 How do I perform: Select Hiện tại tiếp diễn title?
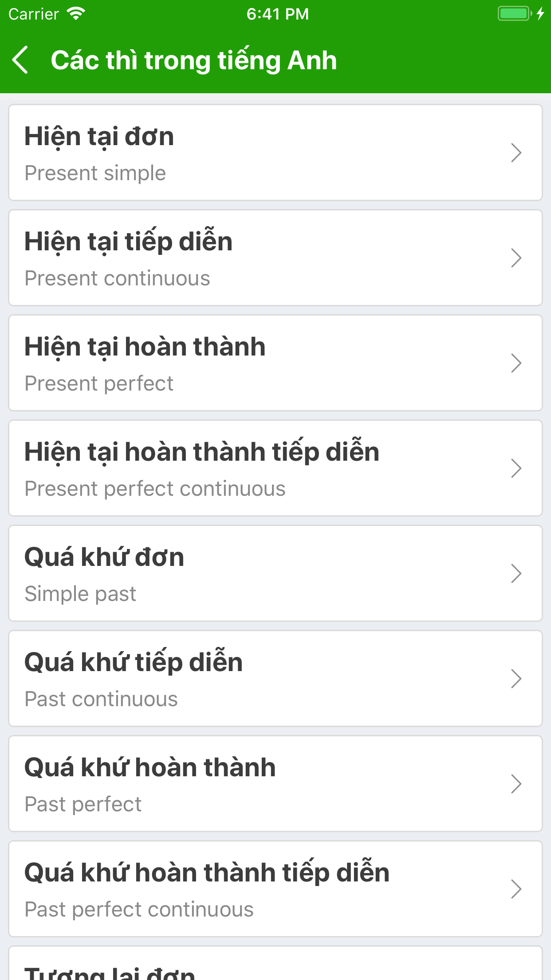coord(128,241)
